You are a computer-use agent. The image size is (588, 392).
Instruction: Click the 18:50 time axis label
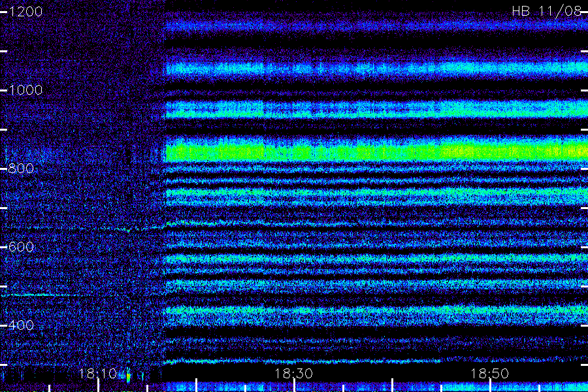click(x=489, y=374)
